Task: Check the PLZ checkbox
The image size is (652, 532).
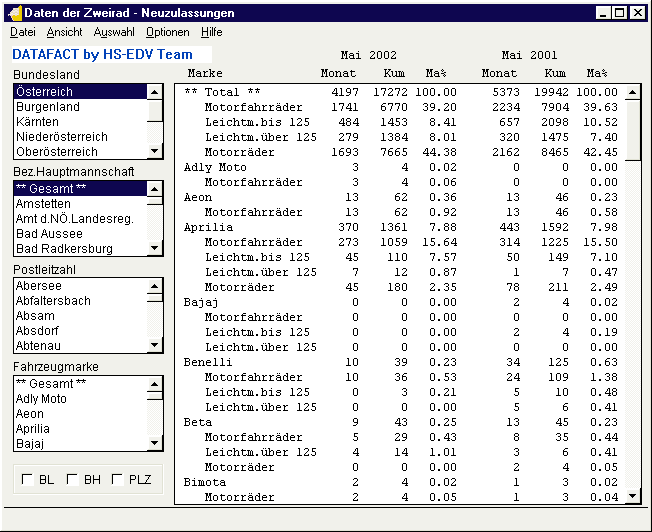Action: [x=118, y=480]
